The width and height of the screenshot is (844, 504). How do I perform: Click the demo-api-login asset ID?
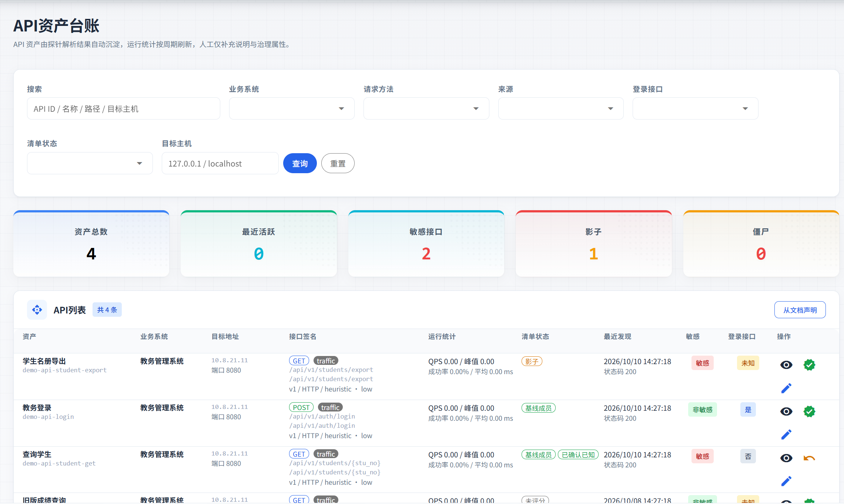point(48,417)
